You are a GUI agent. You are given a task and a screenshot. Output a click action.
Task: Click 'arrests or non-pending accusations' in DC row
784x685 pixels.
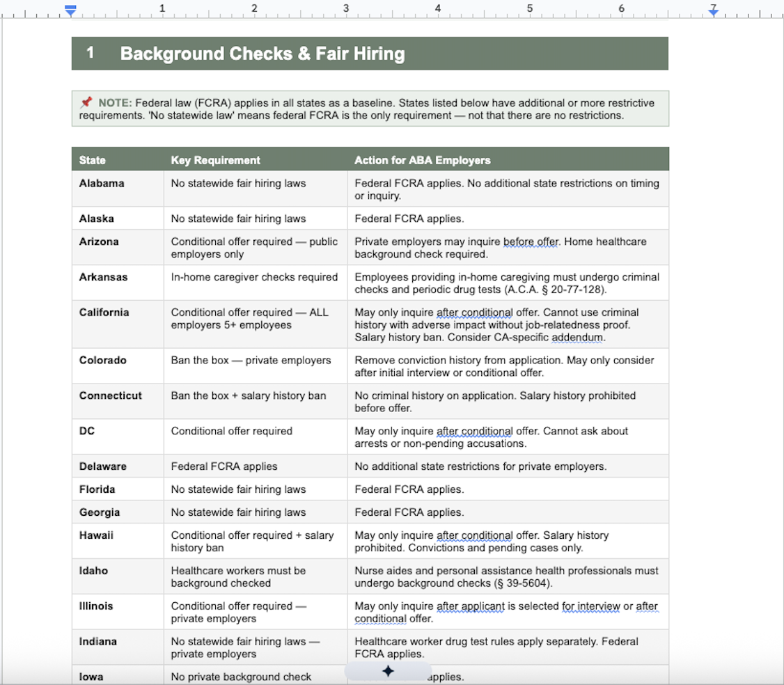tap(439, 443)
